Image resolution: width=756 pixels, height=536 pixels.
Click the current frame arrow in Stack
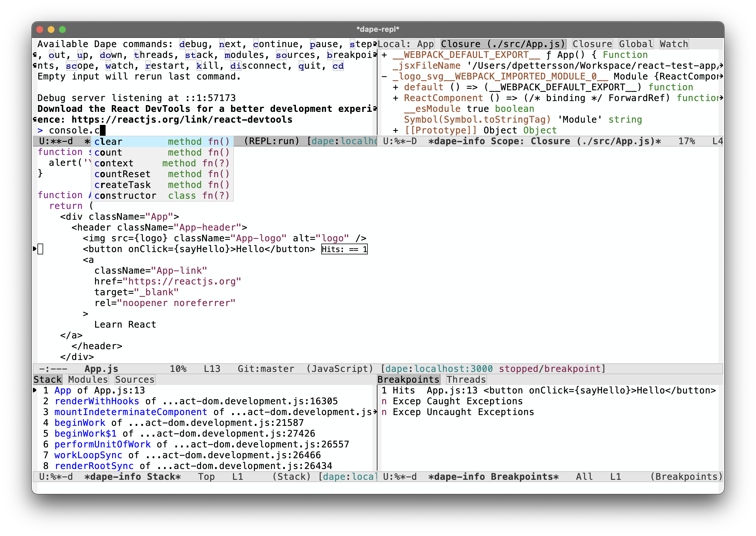[x=35, y=390]
